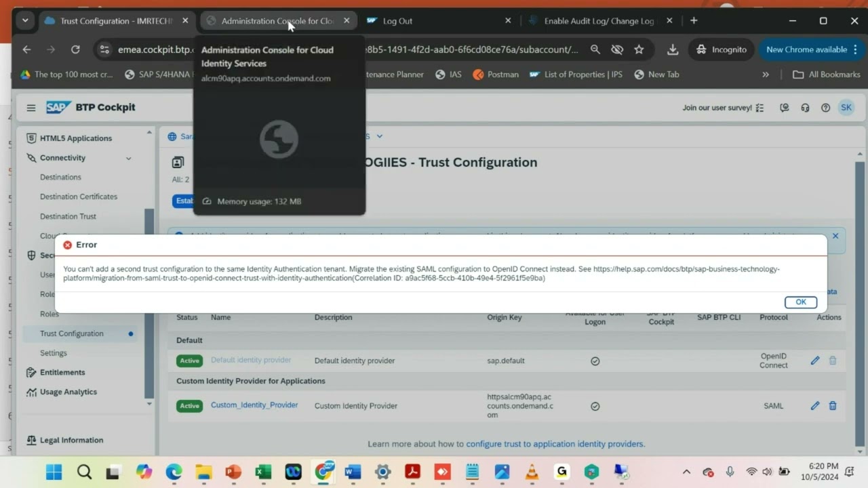The width and height of the screenshot is (868, 488).
Task: Switch to the Enable Audit Log browser tab
Action: click(599, 21)
